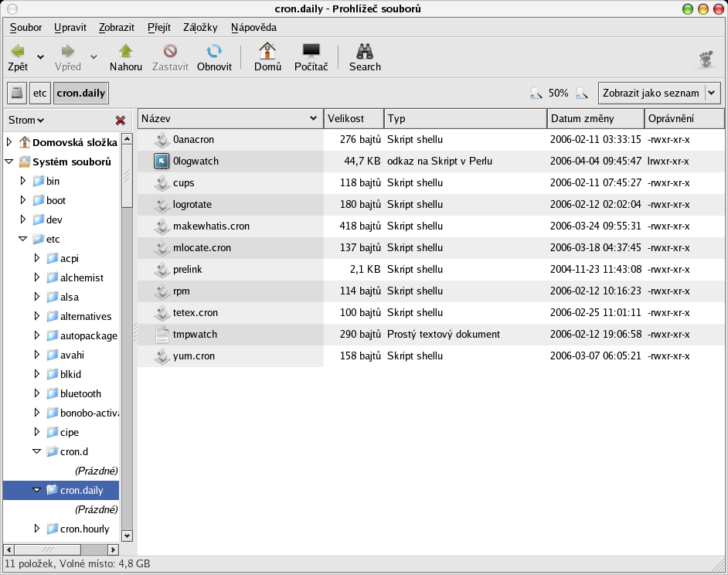Collapse Systém souborů tree node

[x=9, y=162]
